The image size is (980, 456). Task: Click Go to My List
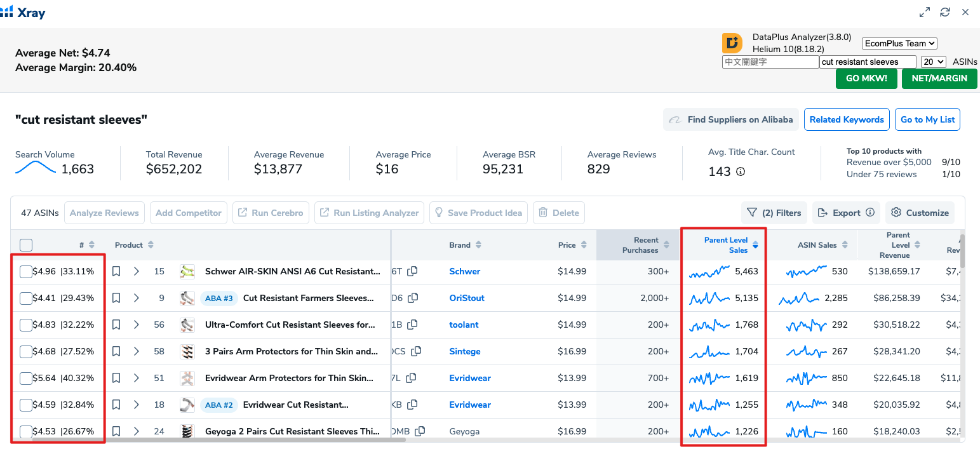coord(927,119)
